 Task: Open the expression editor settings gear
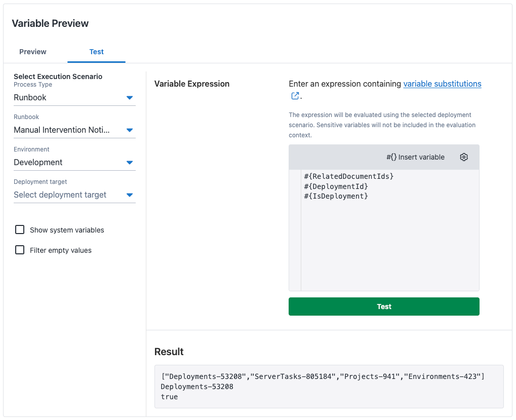[464, 157]
